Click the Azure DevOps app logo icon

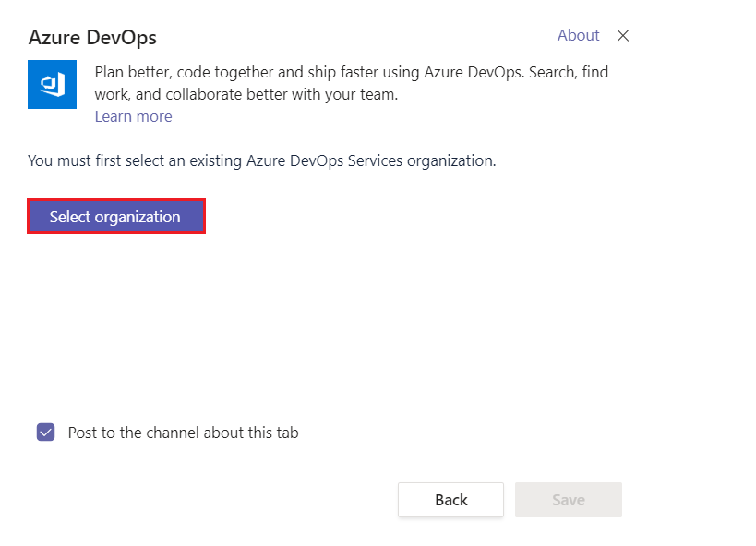point(52,84)
